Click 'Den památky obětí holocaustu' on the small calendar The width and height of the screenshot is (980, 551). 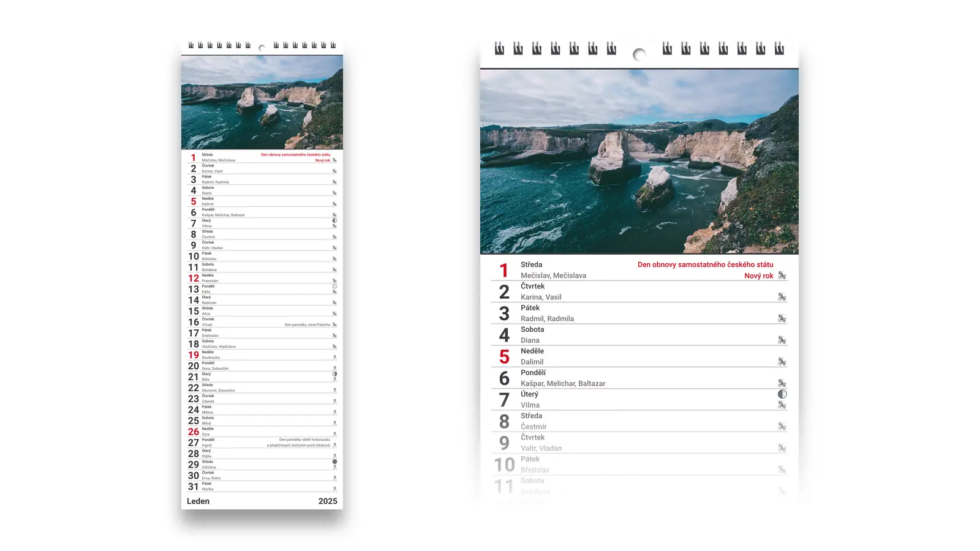point(304,440)
